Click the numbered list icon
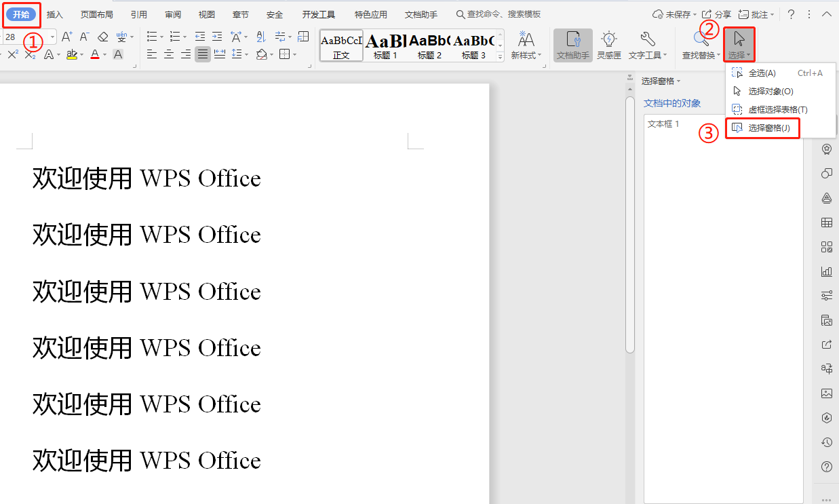 point(175,37)
